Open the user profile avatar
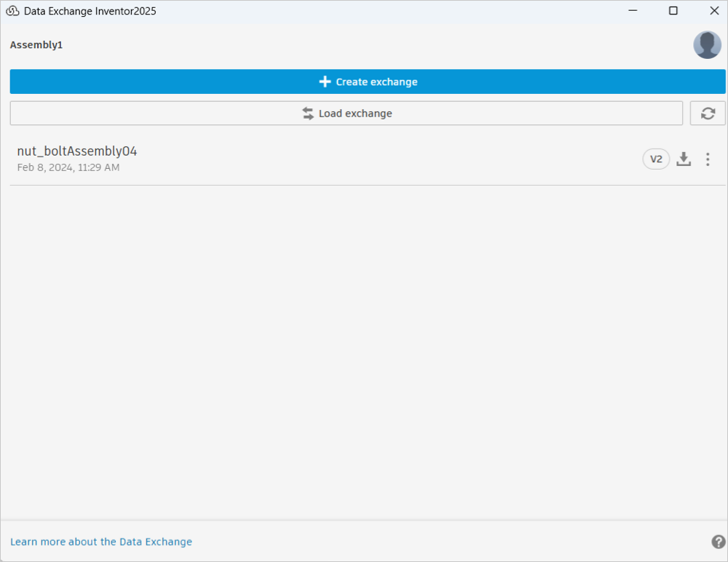Screen dimensions: 728x562 pyautogui.click(x=707, y=45)
